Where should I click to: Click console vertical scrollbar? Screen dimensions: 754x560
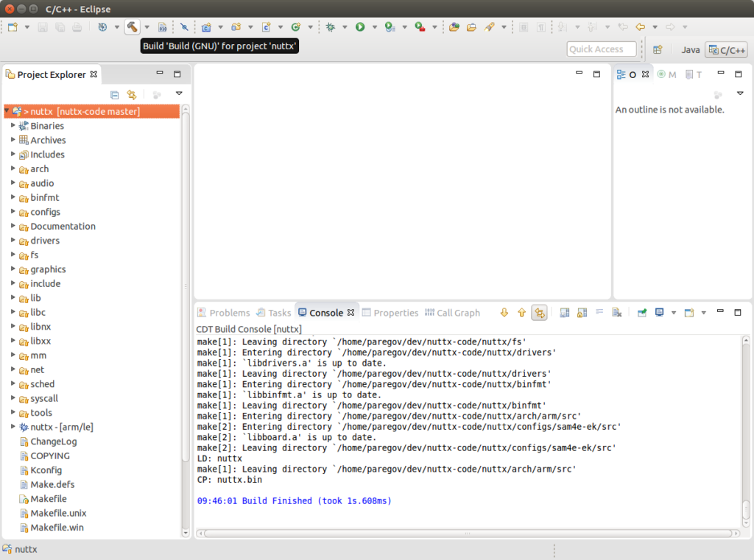click(x=746, y=432)
